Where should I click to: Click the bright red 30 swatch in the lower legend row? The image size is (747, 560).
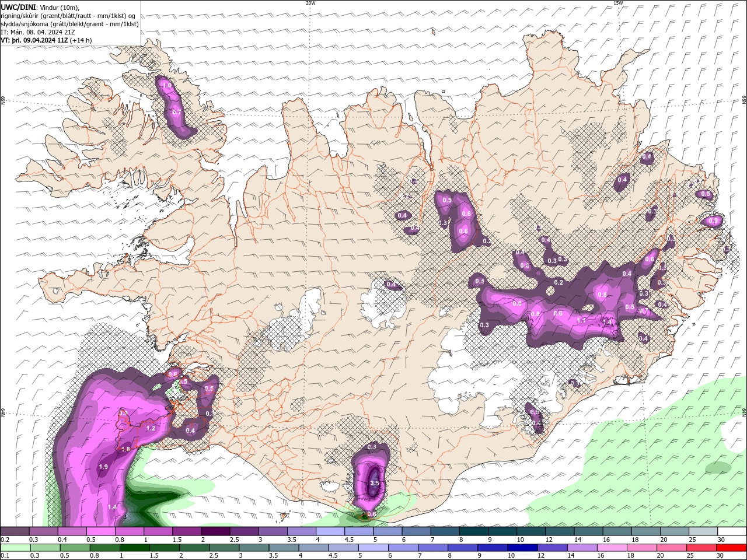[x=733, y=548]
